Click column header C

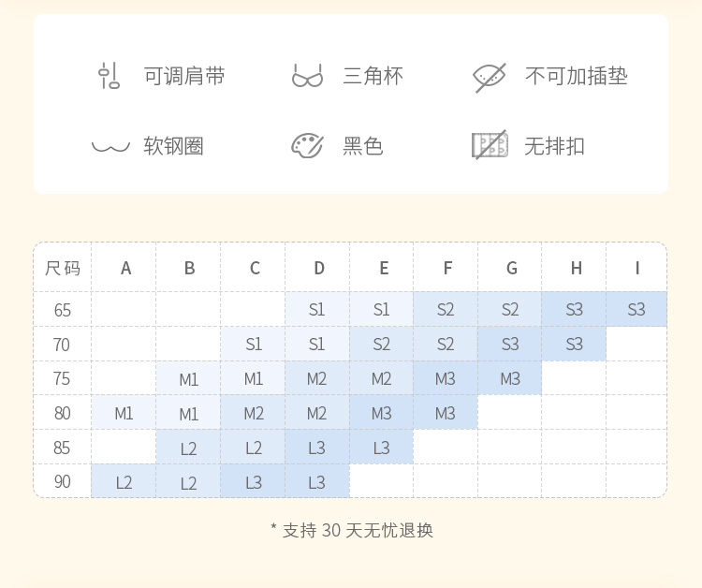pyautogui.click(x=255, y=268)
